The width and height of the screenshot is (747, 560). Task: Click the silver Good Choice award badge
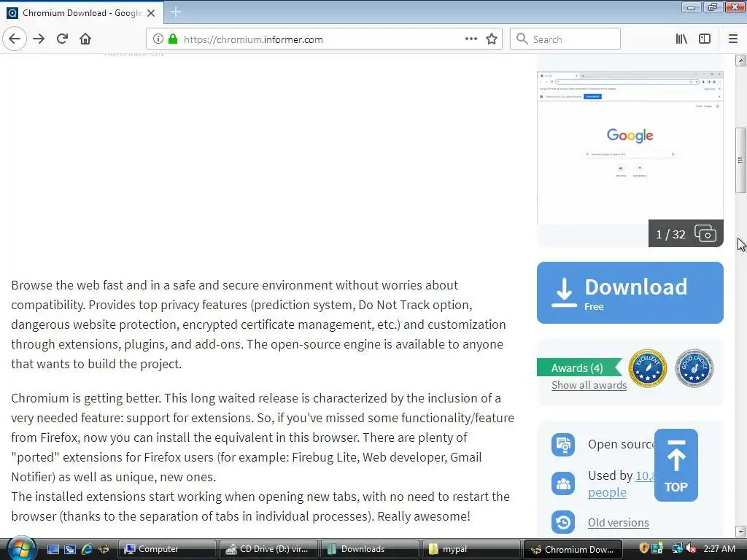pyautogui.click(x=694, y=368)
